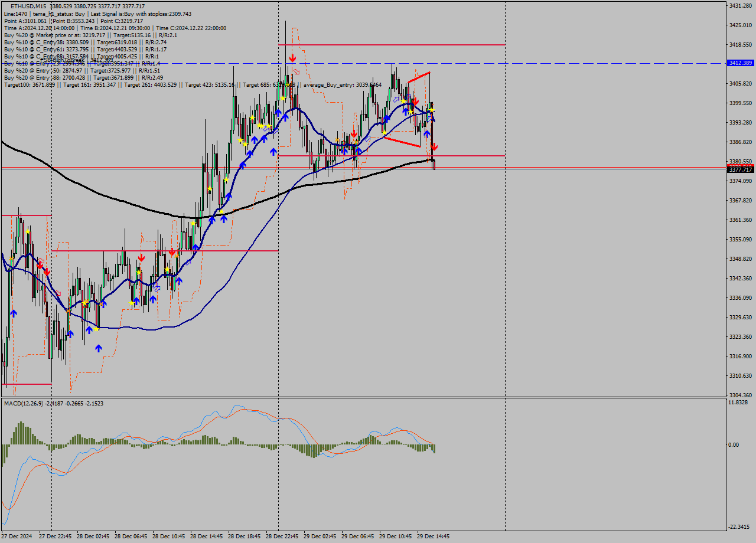Click the 3329.630 price scale label

point(740,317)
